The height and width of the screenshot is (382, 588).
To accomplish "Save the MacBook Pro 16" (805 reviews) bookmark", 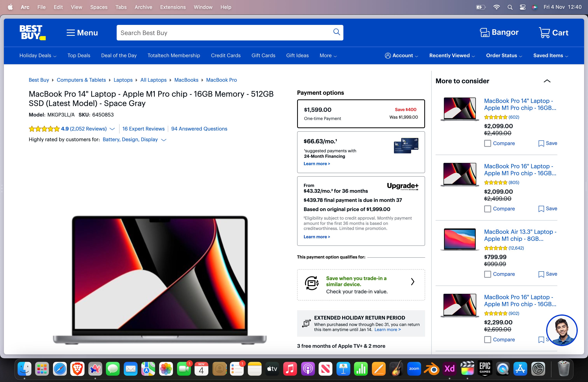I will coord(548,209).
